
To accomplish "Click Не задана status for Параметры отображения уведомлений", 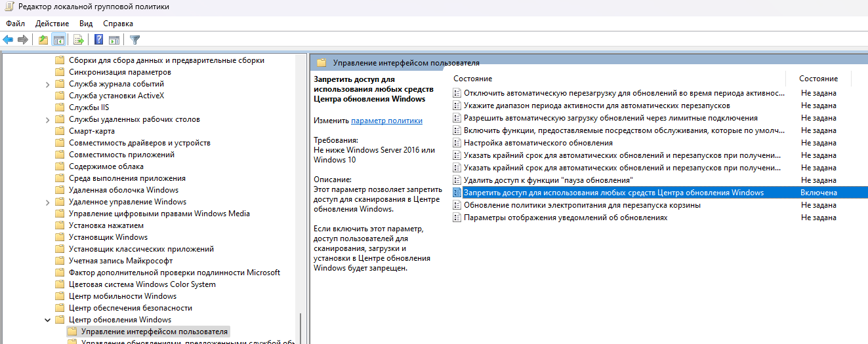I will [x=818, y=218].
